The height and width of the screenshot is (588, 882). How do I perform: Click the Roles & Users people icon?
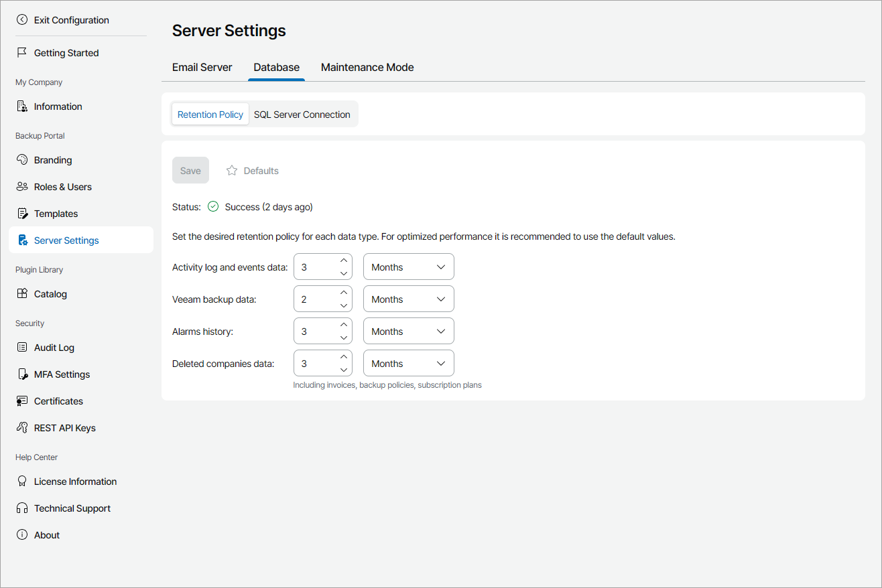[22, 187]
